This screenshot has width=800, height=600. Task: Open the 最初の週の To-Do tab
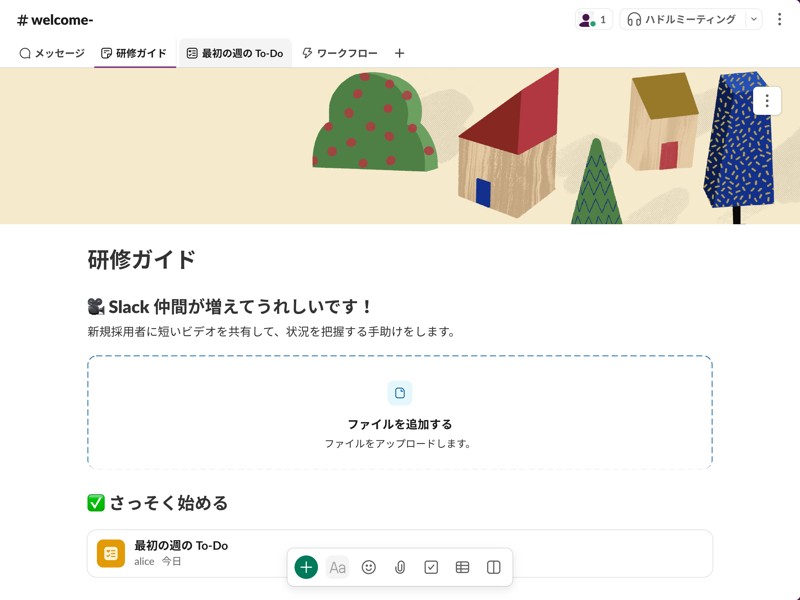(x=235, y=53)
